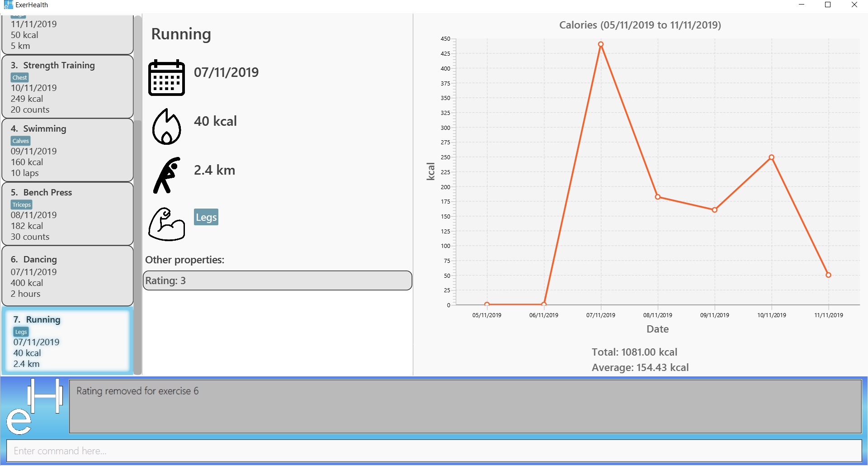868x466 pixels.
Task: Click the 30 counts text on Bench Press
Action: [x=30, y=237]
